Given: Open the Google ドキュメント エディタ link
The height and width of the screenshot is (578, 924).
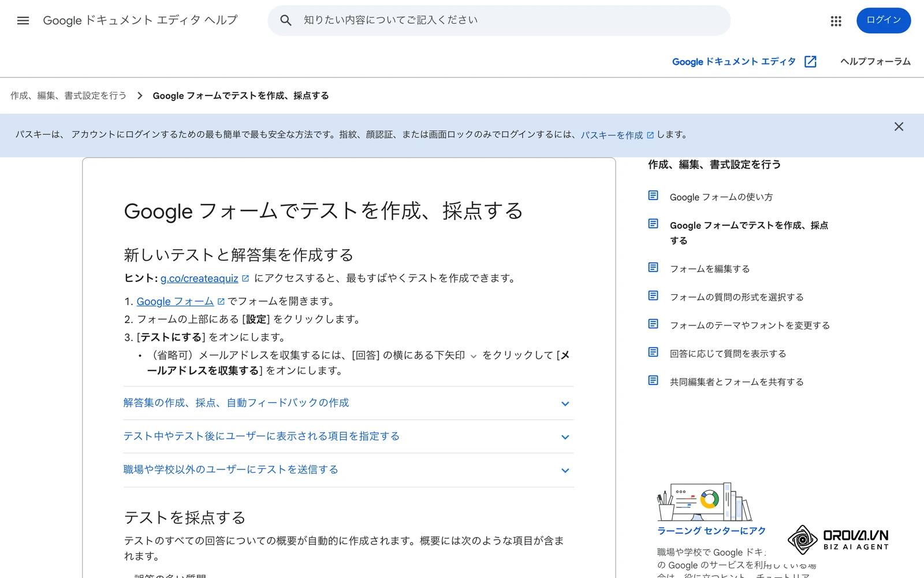Looking at the screenshot, I should pos(733,62).
